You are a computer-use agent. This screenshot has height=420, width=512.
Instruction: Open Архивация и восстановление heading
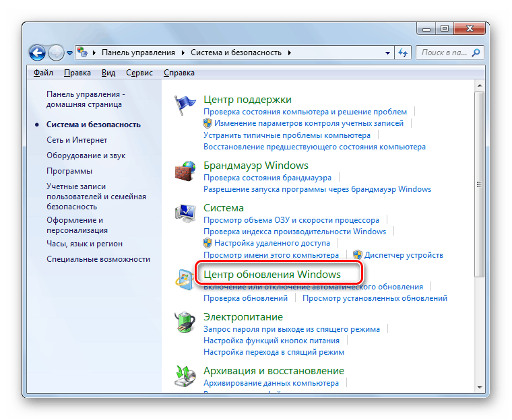pyautogui.click(x=274, y=371)
